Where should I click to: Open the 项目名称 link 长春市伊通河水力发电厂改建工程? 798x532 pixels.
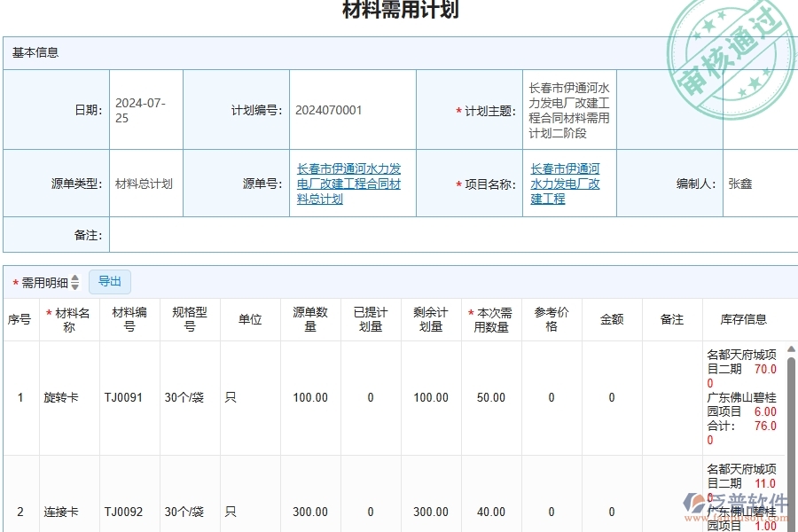pyautogui.click(x=565, y=183)
